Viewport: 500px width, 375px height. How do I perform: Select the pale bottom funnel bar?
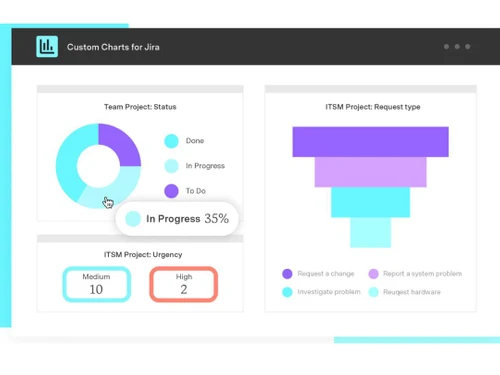click(x=371, y=232)
